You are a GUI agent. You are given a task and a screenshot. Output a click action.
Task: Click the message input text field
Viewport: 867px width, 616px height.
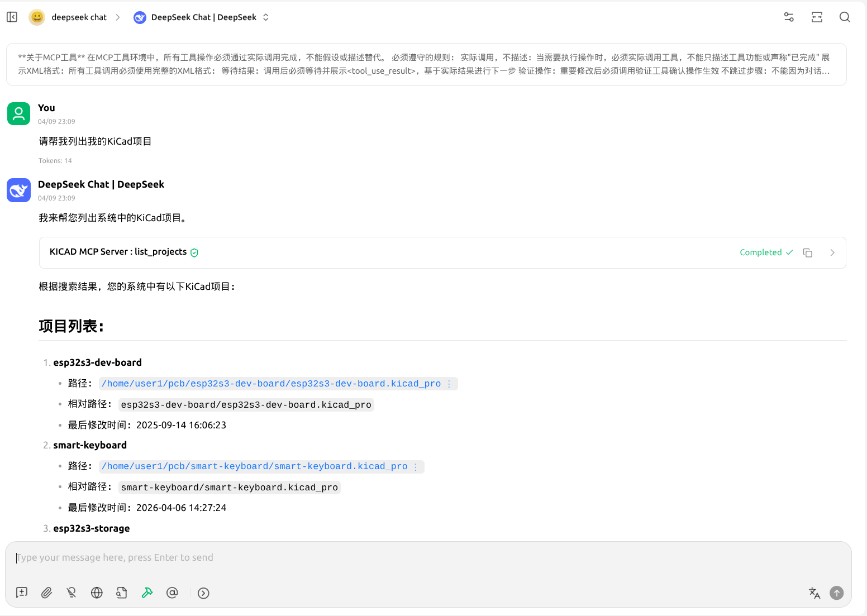[391, 557]
